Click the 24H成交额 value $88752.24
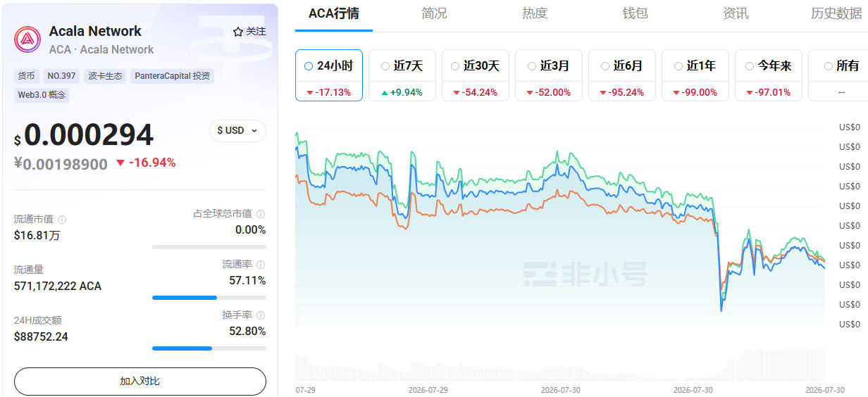The image size is (868, 397). (x=41, y=336)
